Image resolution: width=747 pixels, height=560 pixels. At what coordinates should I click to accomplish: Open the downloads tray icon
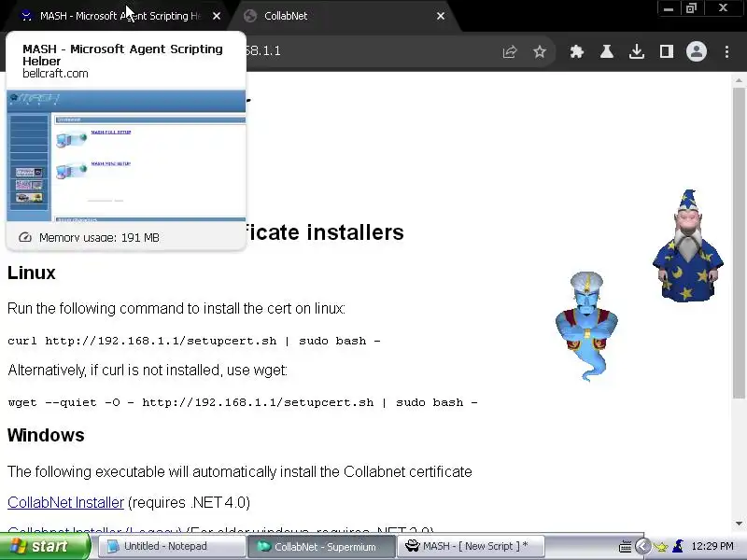(x=637, y=51)
